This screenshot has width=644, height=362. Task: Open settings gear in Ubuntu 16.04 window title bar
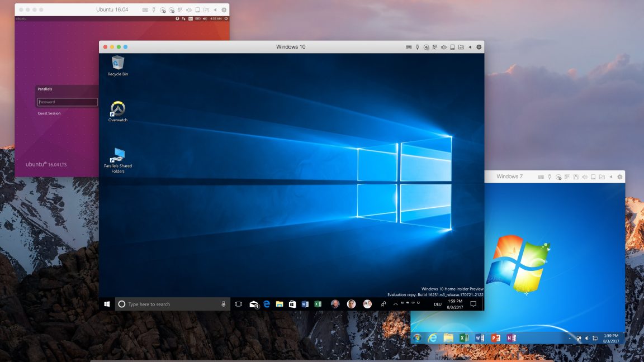[224, 10]
